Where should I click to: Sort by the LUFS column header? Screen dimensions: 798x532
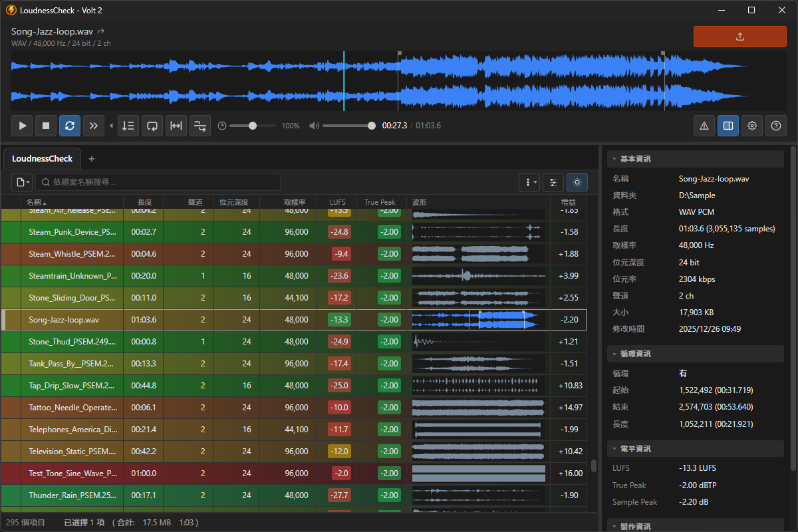tap(337, 202)
